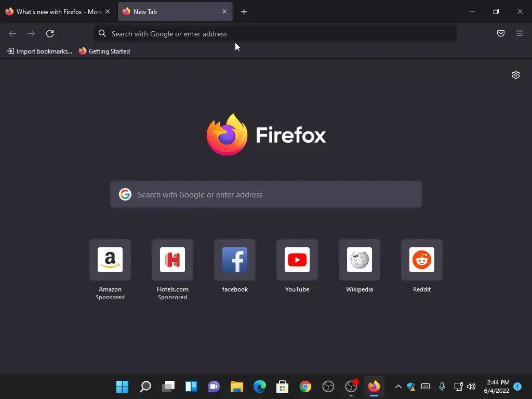Image resolution: width=532 pixels, height=399 pixels.
Task: Open the Wikipedia shortcut tile
Action: 360,260
